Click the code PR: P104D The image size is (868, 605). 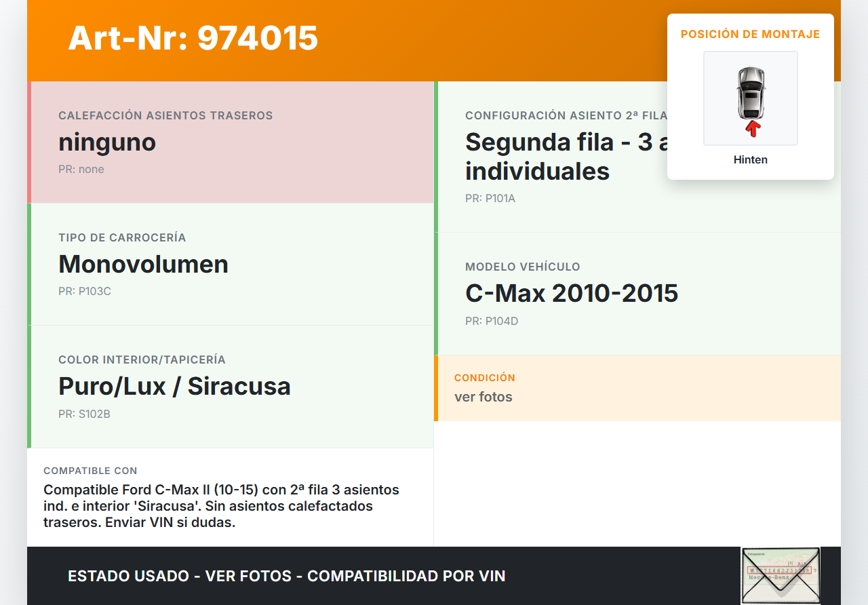(x=492, y=321)
